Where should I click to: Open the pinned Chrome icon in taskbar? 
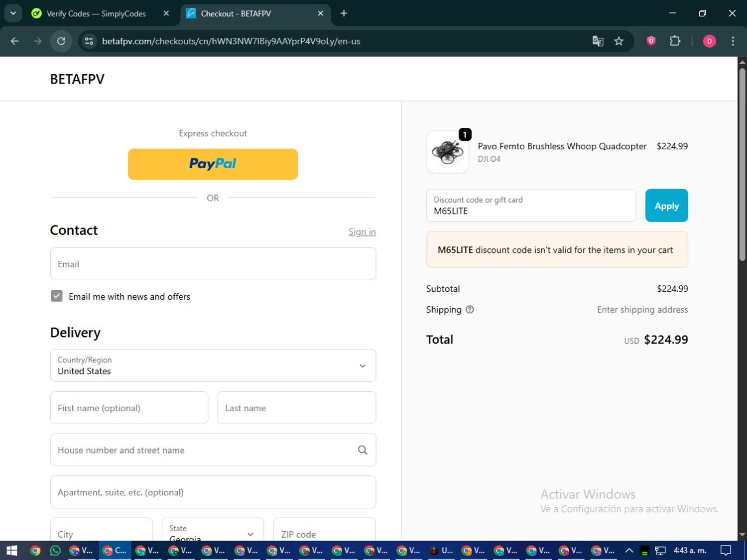click(x=35, y=551)
